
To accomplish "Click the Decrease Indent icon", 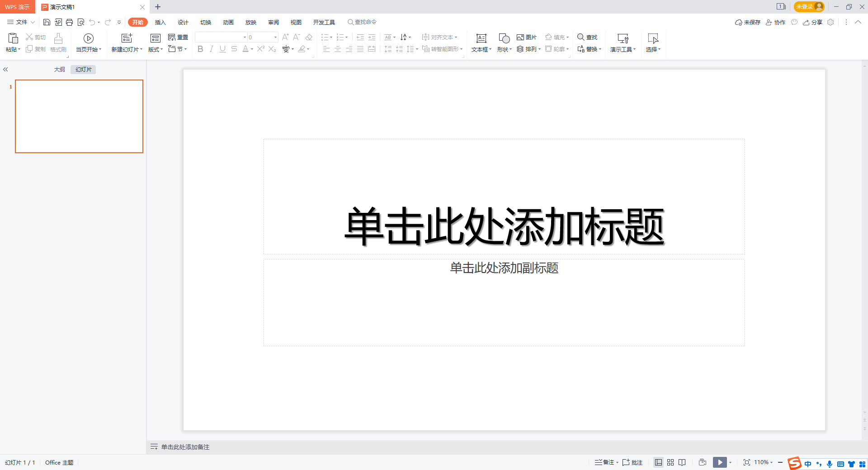I will click(360, 37).
